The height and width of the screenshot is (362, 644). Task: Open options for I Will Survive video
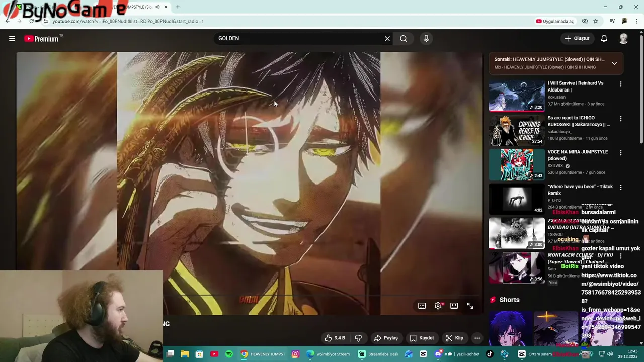621,84
